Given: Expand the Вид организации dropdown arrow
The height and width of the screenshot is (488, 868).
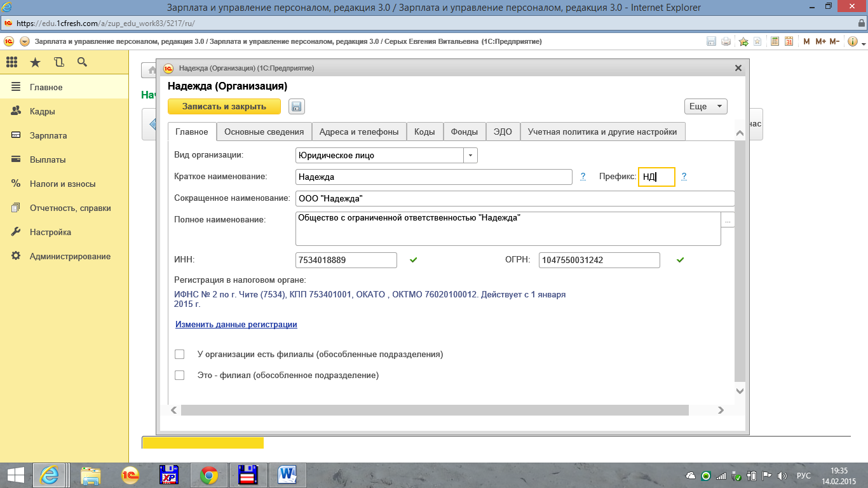Looking at the screenshot, I should click(471, 155).
